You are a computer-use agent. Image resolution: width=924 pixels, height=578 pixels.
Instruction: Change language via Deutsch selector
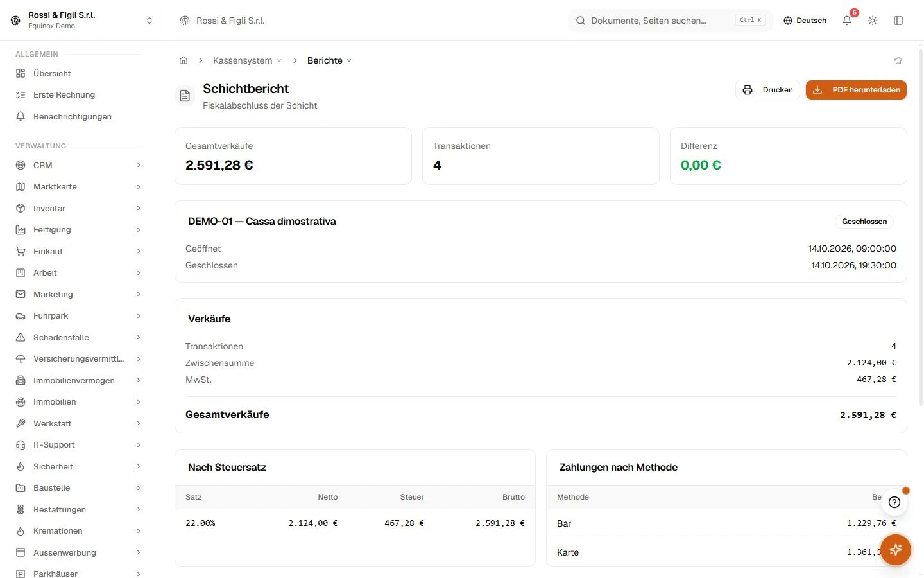805,21
